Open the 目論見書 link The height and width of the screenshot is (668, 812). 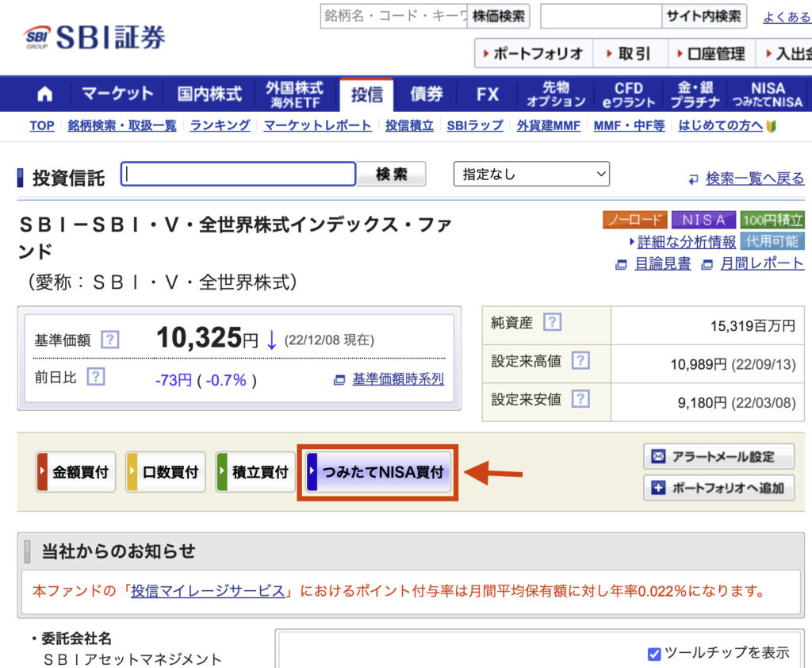[x=663, y=263]
